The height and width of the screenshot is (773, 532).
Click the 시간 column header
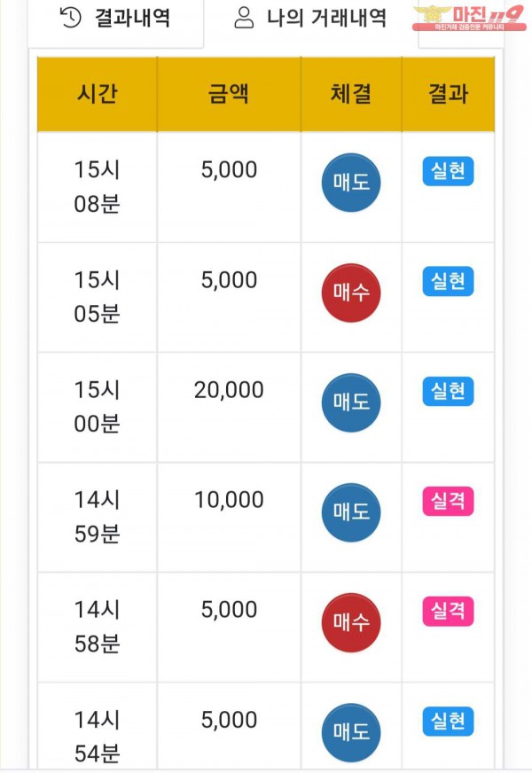(x=98, y=95)
